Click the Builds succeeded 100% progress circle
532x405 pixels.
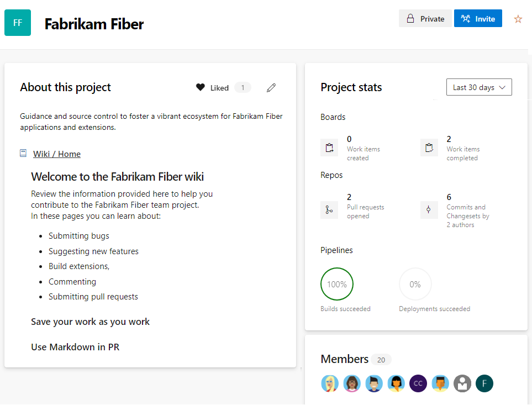(337, 284)
